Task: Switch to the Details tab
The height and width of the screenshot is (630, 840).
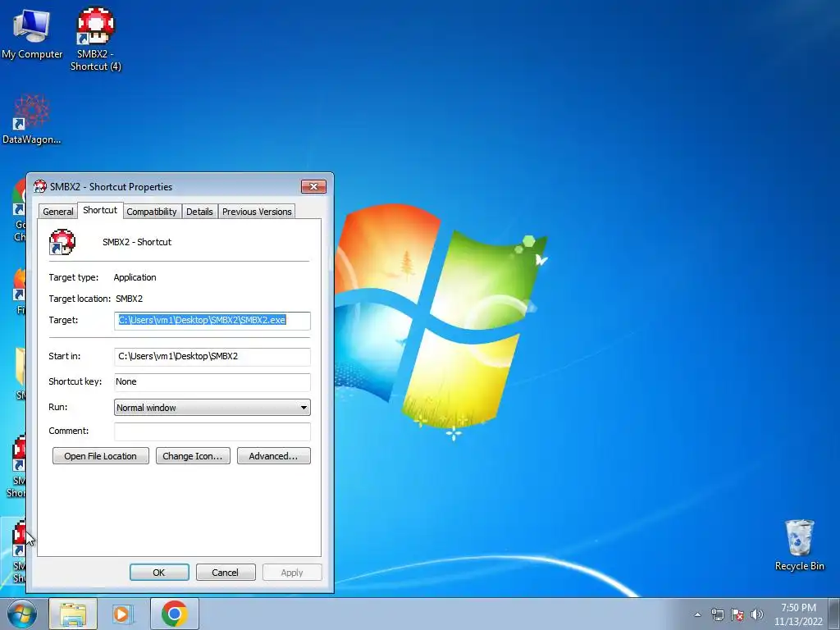Action: [x=199, y=212]
